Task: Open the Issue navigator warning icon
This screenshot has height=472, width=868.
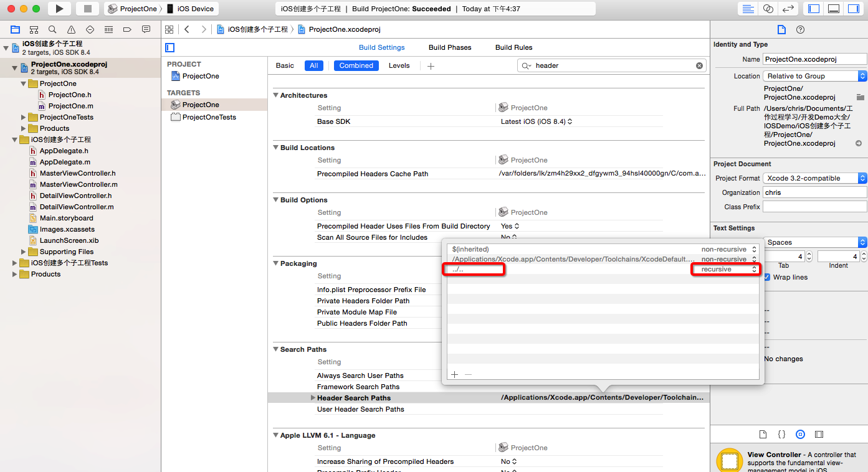Action: click(71, 29)
